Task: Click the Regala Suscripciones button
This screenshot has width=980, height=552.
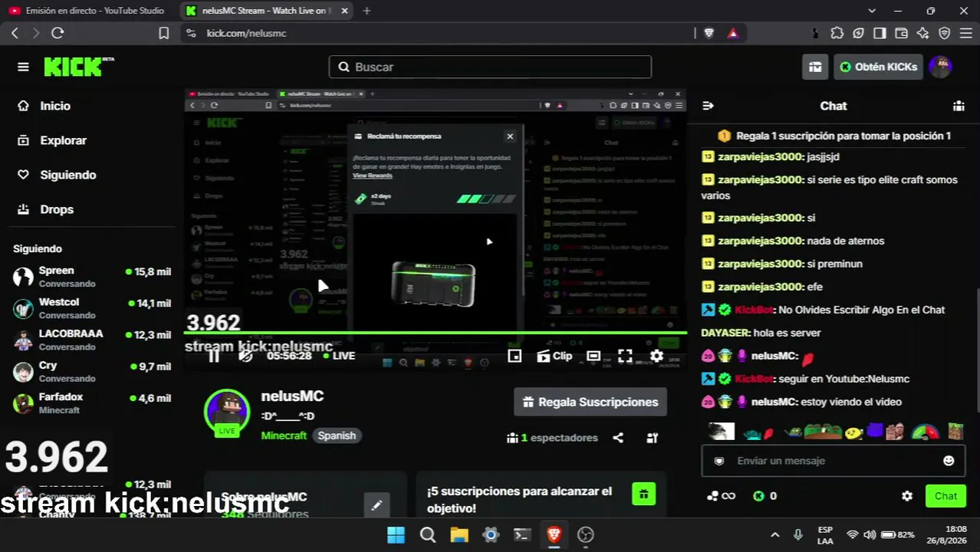Action: pyautogui.click(x=590, y=402)
